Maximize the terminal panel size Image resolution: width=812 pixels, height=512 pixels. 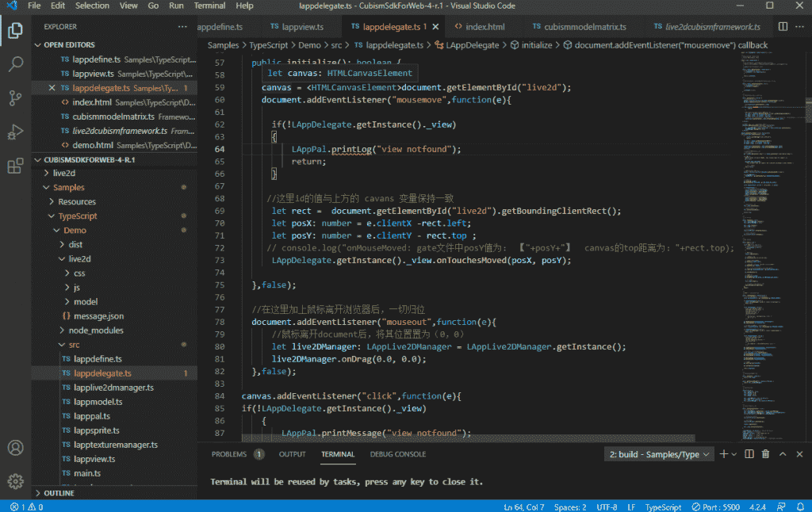[x=783, y=454]
